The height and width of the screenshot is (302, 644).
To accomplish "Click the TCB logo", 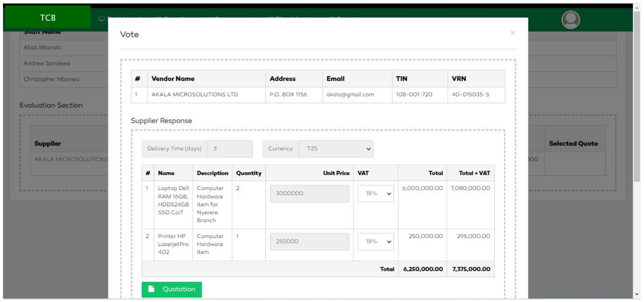I will [x=48, y=17].
